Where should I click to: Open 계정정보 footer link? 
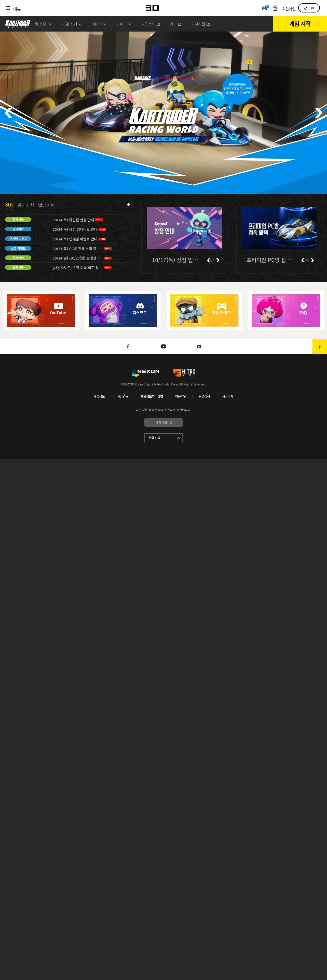point(99,396)
